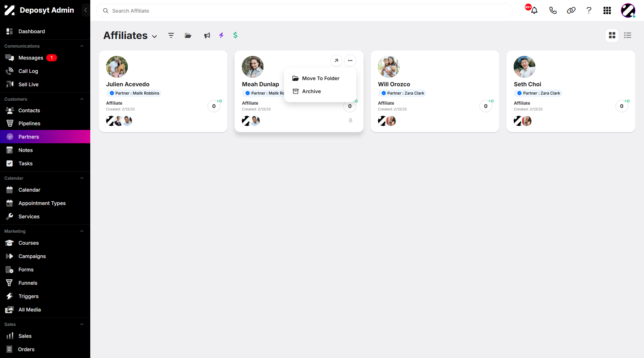The image size is (644, 358).
Task: Open Will Orozco affiliate name
Action: pos(394,84)
